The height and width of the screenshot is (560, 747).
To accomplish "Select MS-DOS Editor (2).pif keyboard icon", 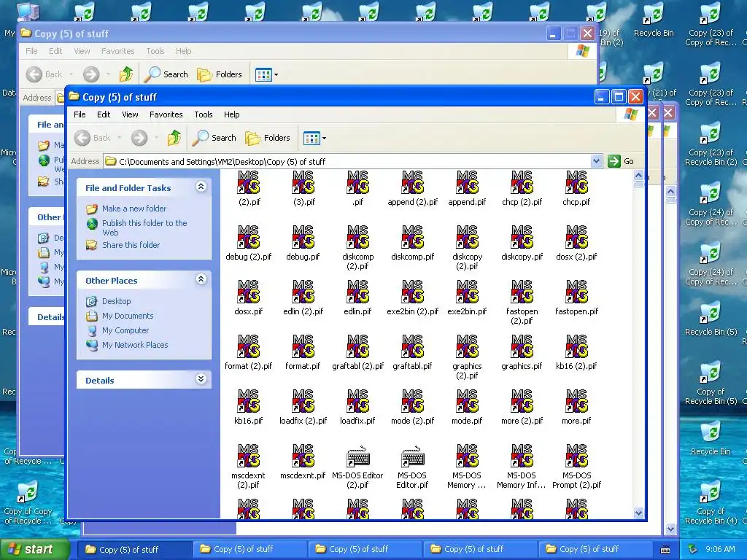I will click(357, 456).
